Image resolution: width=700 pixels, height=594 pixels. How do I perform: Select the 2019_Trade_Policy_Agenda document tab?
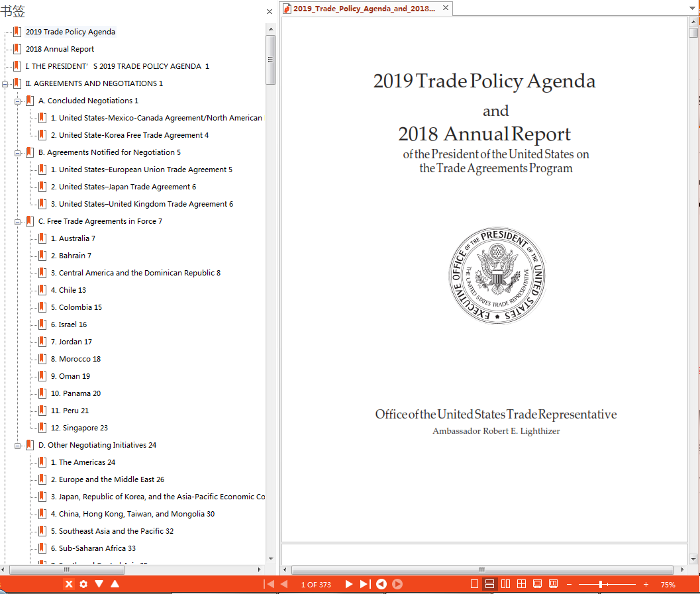click(364, 9)
